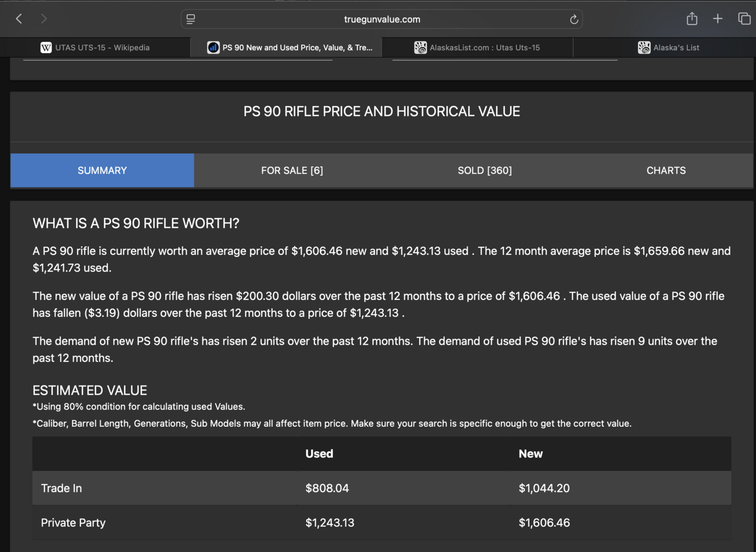Click the Trade In row label
This screenshot has height=552, width=756.
click(x=62, y=488)
